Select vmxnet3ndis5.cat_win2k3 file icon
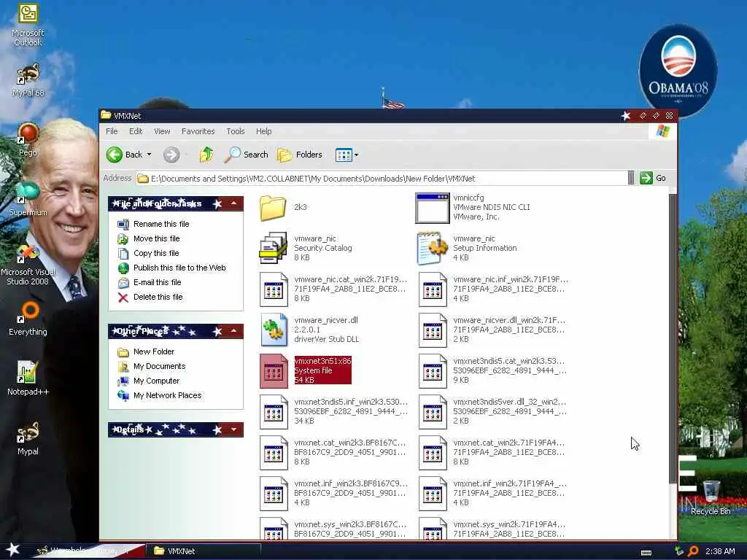 click(433, 370)
